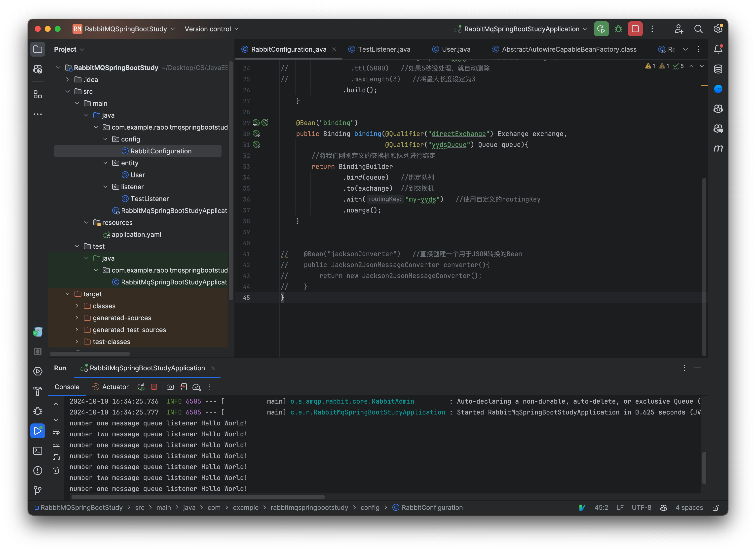Collapse the target folder in project tree
The image size is (756, 552).
[68, 294]
